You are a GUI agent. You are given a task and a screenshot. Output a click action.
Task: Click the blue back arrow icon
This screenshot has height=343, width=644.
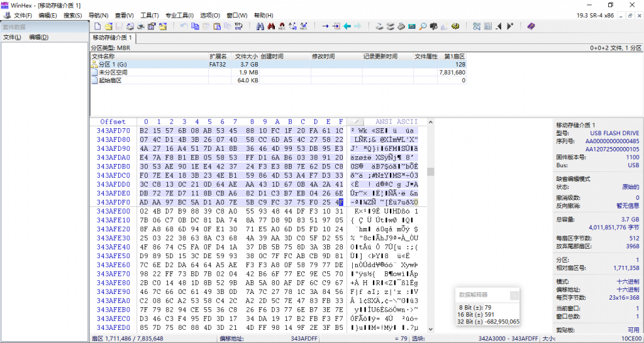pos(347,26)
